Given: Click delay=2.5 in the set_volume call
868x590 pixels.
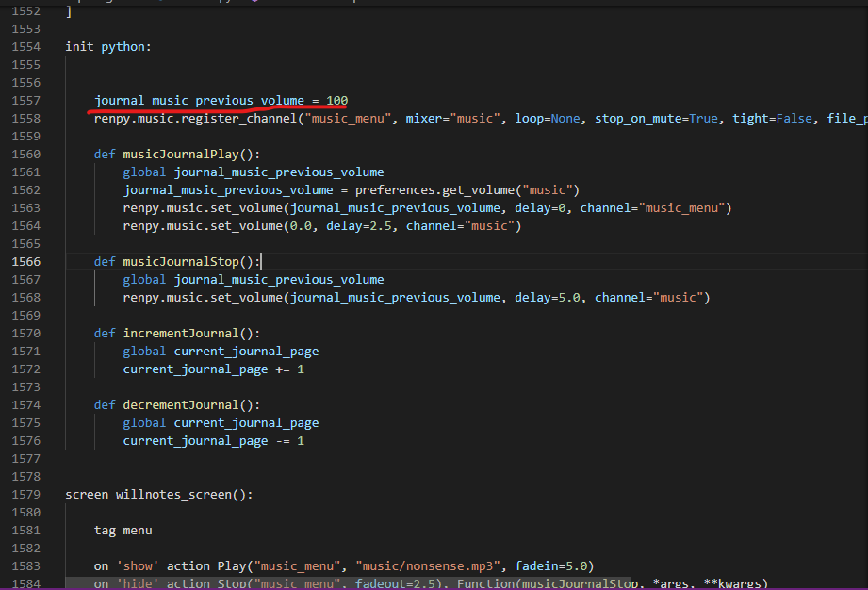Looking at the screenshot, I should (x=359, y=226).
